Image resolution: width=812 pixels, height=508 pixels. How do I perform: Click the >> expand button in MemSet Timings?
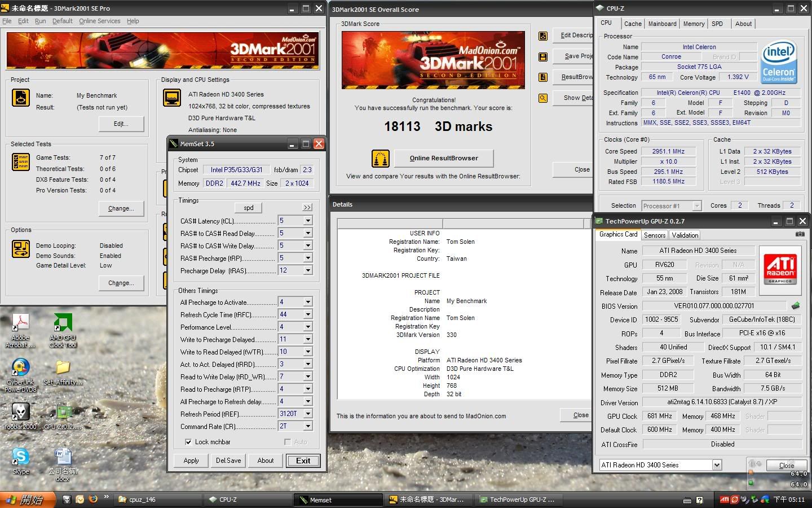point(307,208)
